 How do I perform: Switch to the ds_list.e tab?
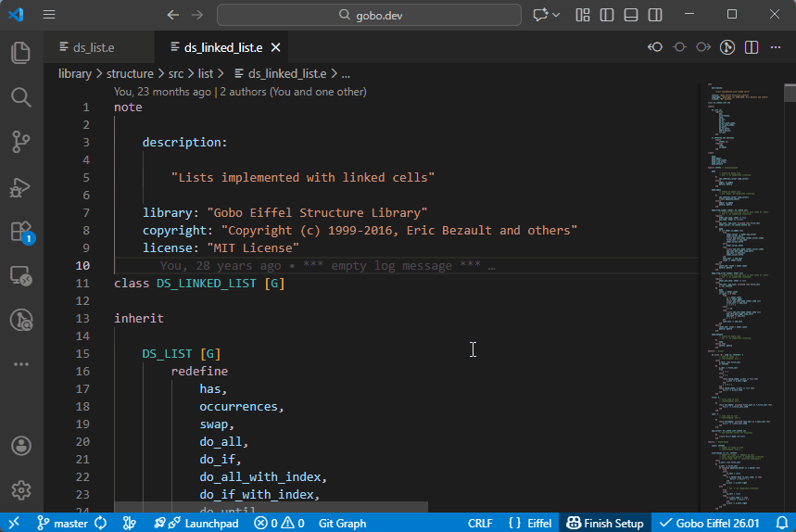[x=93, y=47]
